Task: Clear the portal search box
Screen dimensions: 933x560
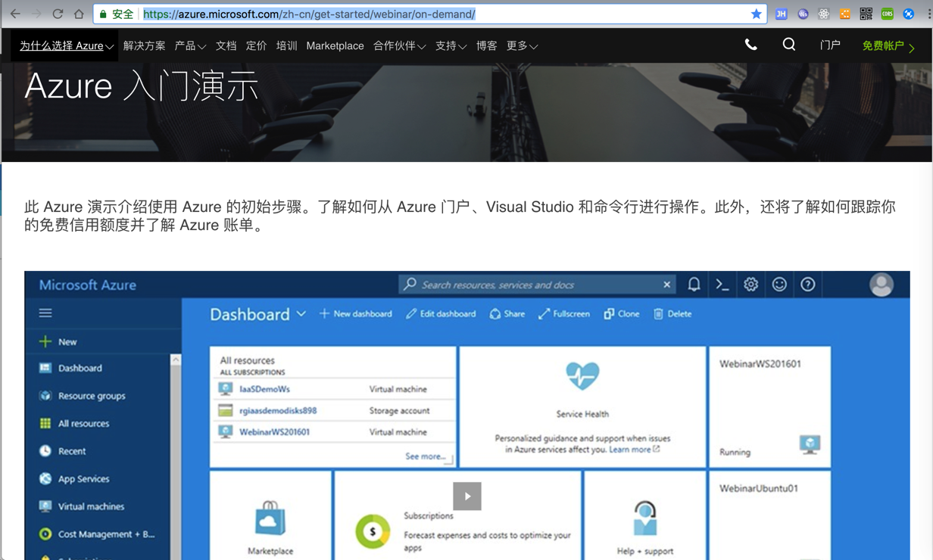Action: 666,285
